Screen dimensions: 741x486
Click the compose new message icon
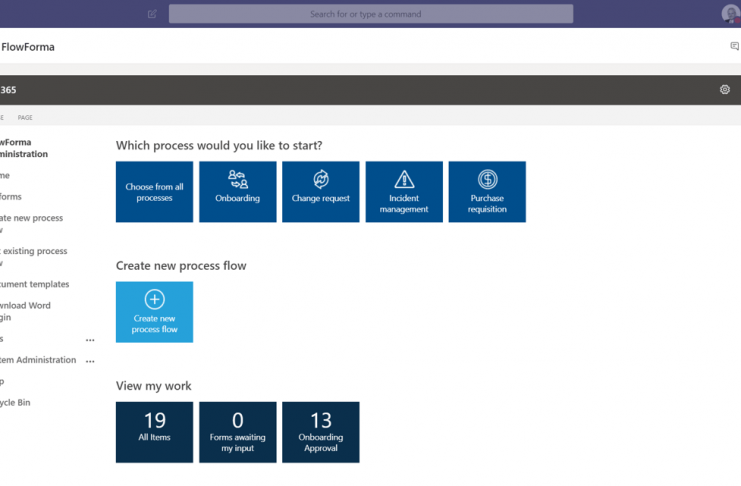pos(152,14)
